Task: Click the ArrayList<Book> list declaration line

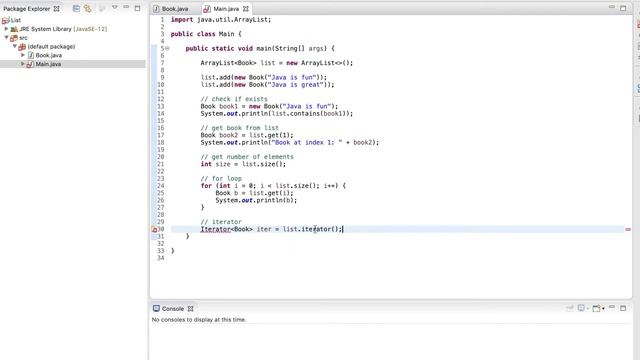Action: pyautogui.click(x=276, y=63)
